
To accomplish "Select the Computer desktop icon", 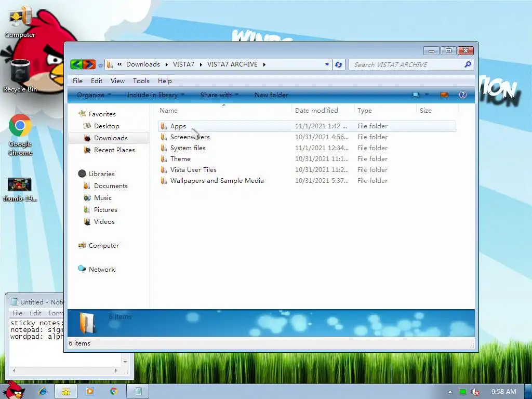I will (20, 22).
